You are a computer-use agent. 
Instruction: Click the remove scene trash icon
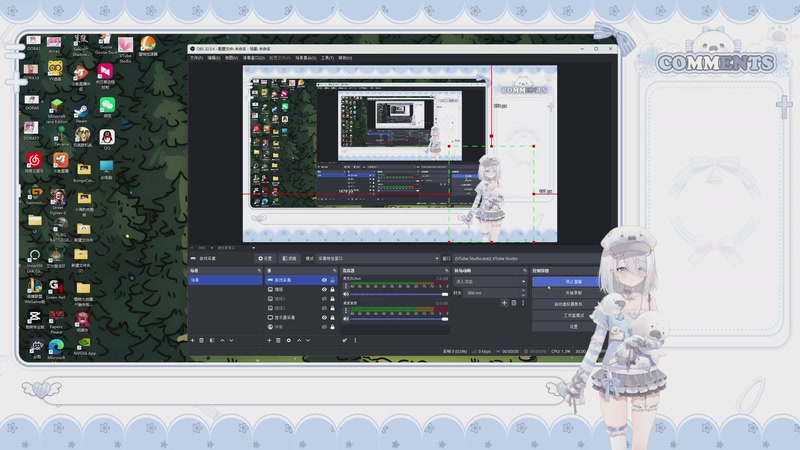pos(202,340)
